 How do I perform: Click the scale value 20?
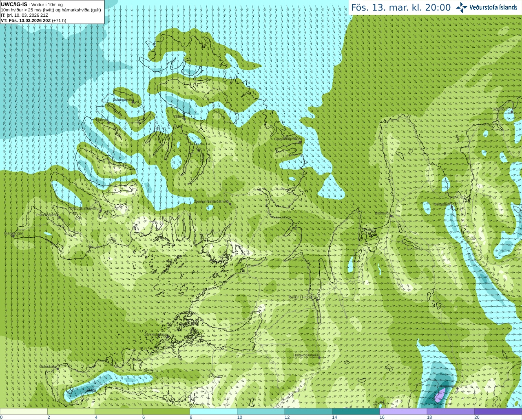tap(477, 417)
